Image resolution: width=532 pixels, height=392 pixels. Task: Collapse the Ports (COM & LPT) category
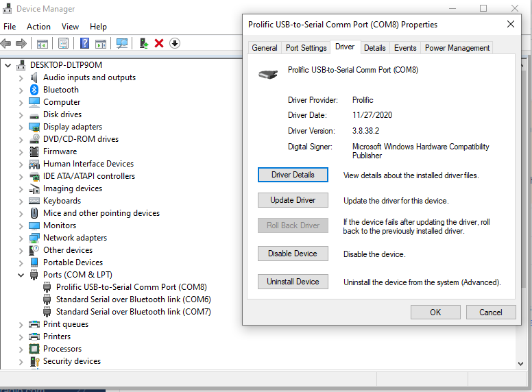[x=21, y=275]
